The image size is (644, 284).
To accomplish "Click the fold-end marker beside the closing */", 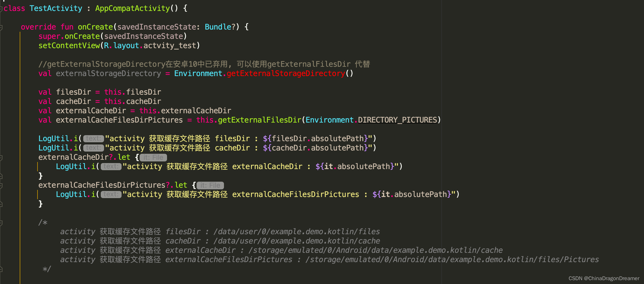I will pos(1,269).
